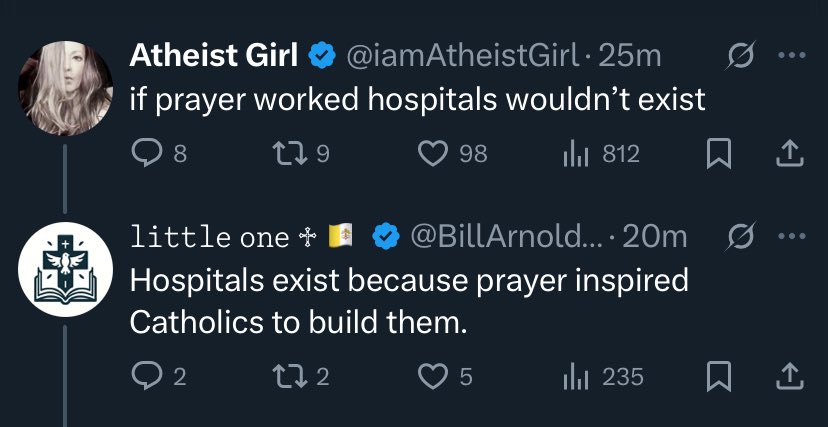The height and width of the screenshot is (427, 828).
Task: Like little one's reply tweet
Action: click(432, 376)
